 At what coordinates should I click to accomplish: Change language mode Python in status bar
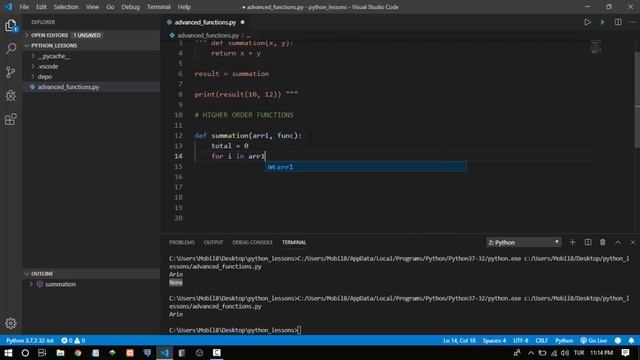pyautogui.click(x=564, y=340)
